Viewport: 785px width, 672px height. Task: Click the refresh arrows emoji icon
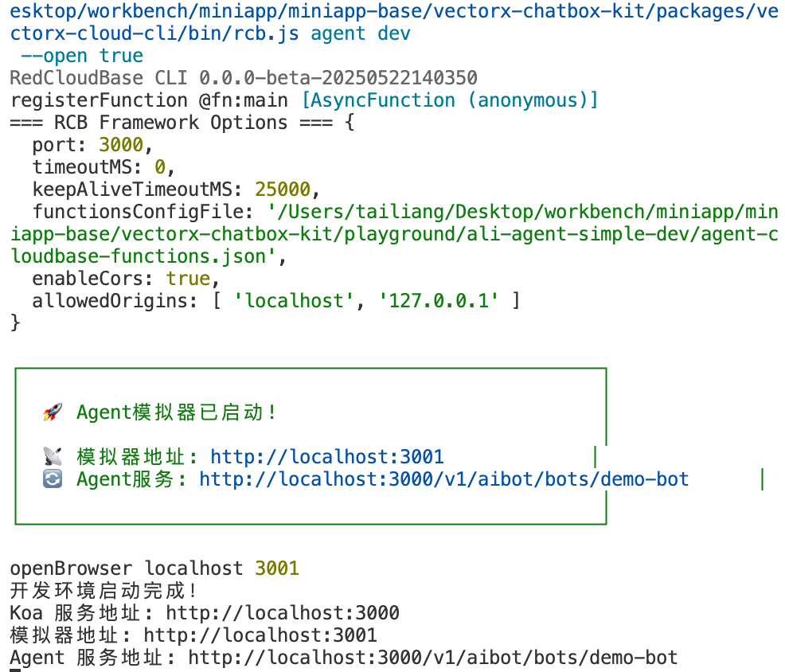pyautogui.click(x=53, y=479)
